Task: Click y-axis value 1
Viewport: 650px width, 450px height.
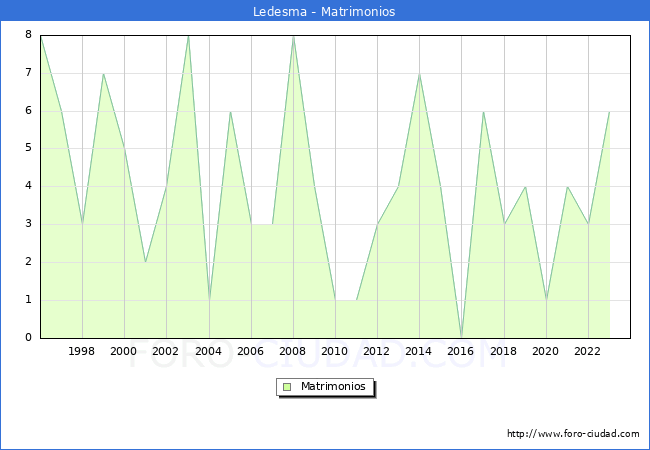Action: coord(28,299)
